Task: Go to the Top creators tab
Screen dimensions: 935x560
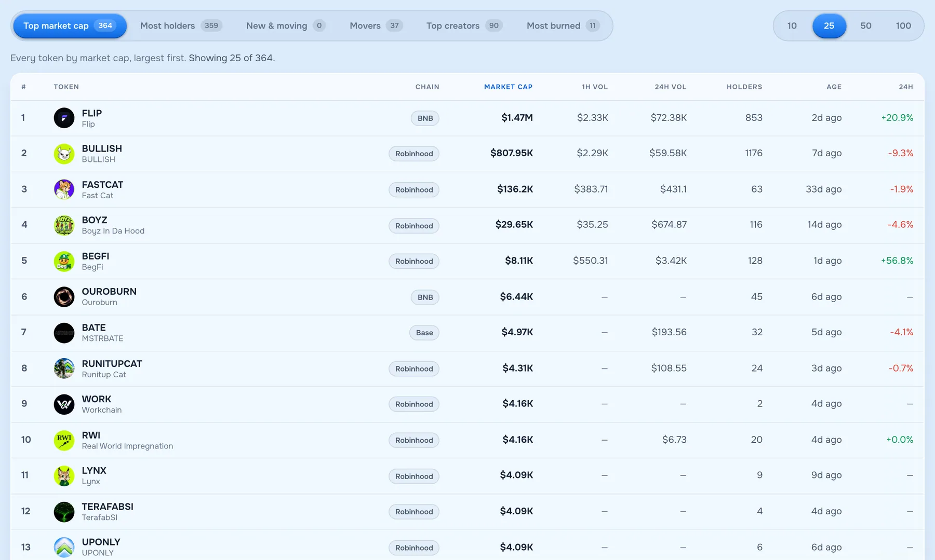Action: tap(464, 26)
